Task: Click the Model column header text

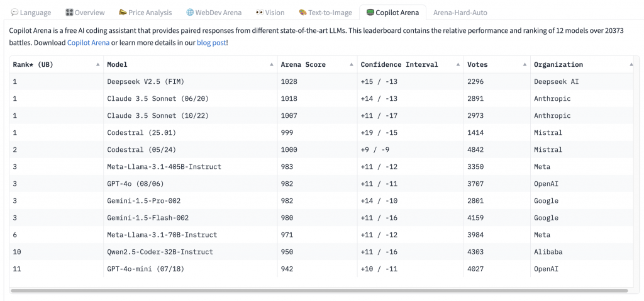Action: click(x=117, y=65)
